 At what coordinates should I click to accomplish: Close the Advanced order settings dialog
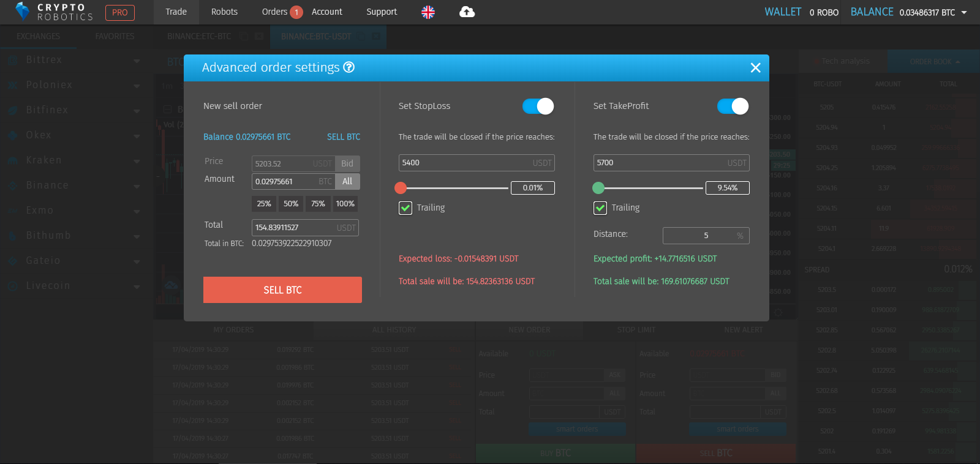point(755,68)
